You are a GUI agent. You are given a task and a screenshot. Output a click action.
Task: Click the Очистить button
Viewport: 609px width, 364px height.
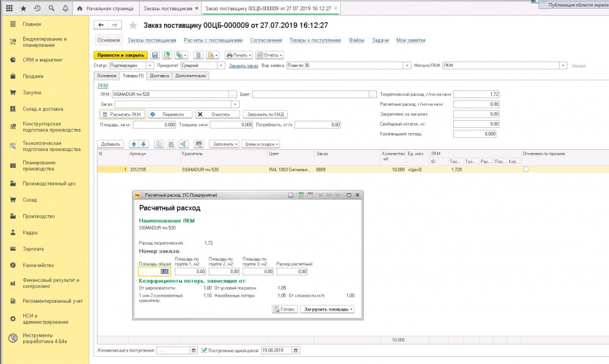218,114
